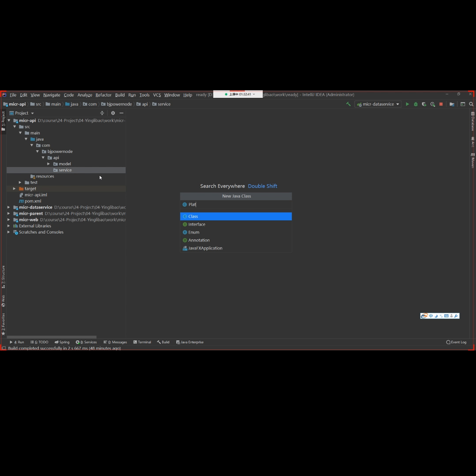Expand the micr-web module node

point(8,220)
